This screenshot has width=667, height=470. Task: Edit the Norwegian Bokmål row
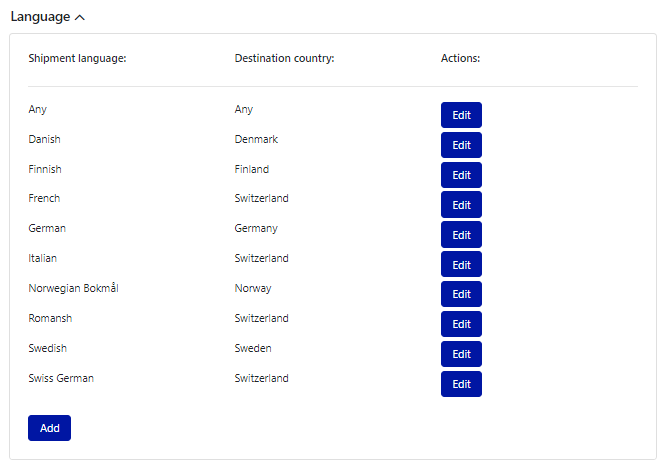[461, 294]
